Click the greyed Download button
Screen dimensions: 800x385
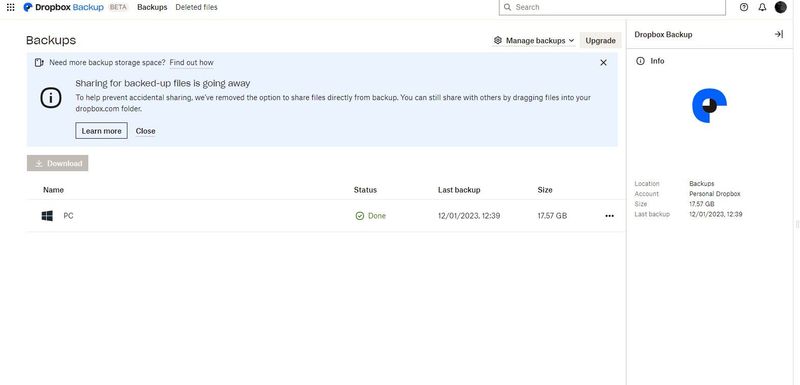coord(58,163)
